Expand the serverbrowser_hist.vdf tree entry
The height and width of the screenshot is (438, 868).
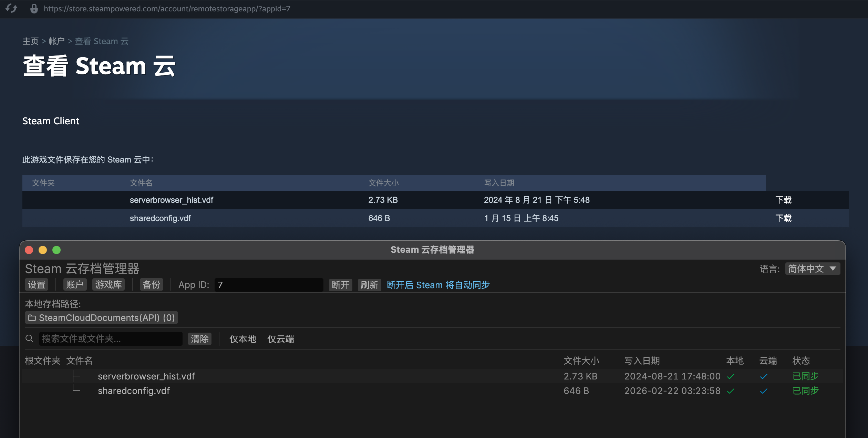(x=76, y=376)
